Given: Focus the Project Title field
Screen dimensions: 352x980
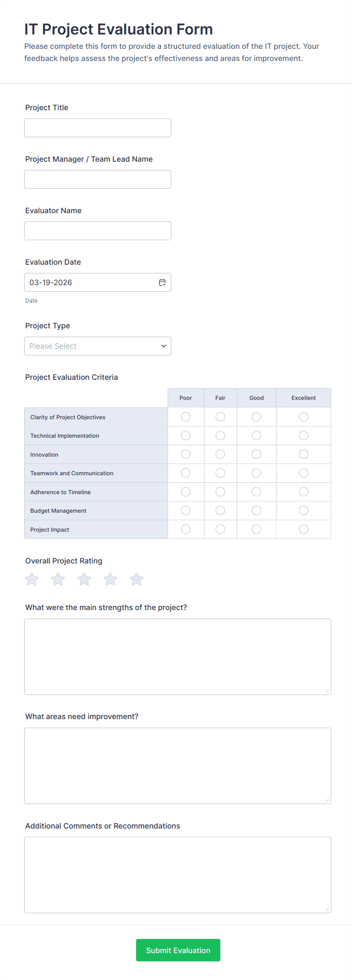Looking at the screenshot, I should [x=98, y=128].
